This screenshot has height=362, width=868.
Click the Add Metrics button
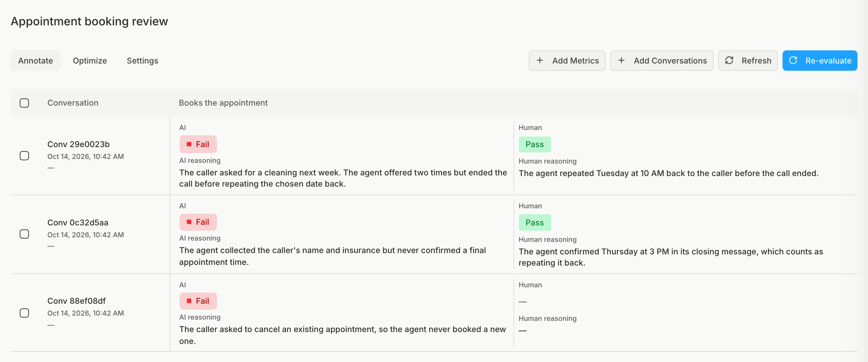(567, 61)
